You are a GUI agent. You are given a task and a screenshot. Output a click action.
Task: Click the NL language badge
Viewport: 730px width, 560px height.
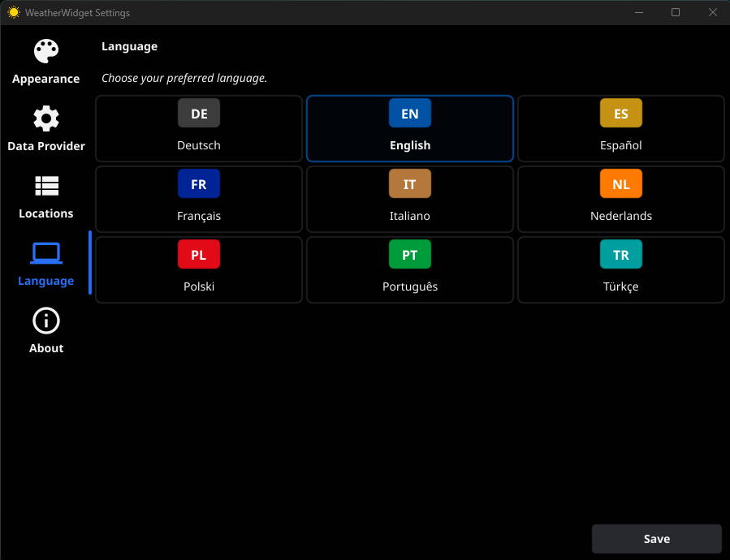pyautogui.click(x=620, y=184)
